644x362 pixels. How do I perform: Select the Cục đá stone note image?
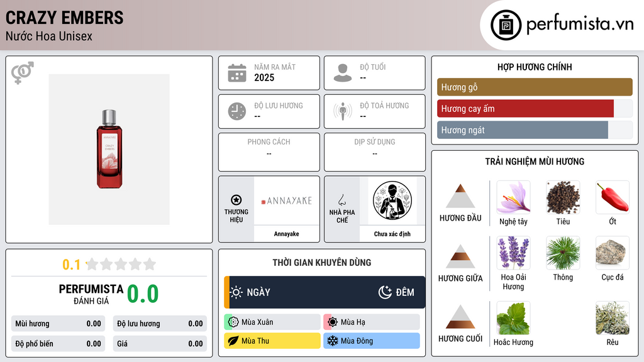click(x=613, y=253)
